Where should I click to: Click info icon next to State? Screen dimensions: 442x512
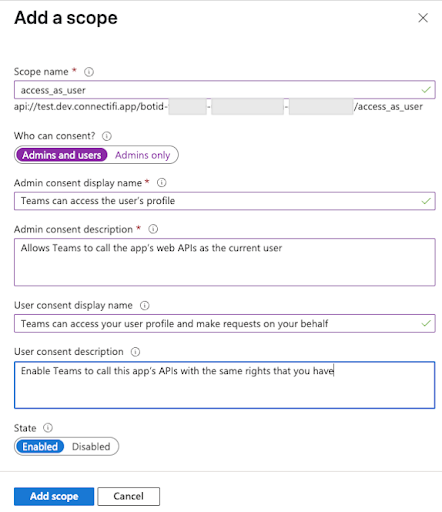click(48, 428)
